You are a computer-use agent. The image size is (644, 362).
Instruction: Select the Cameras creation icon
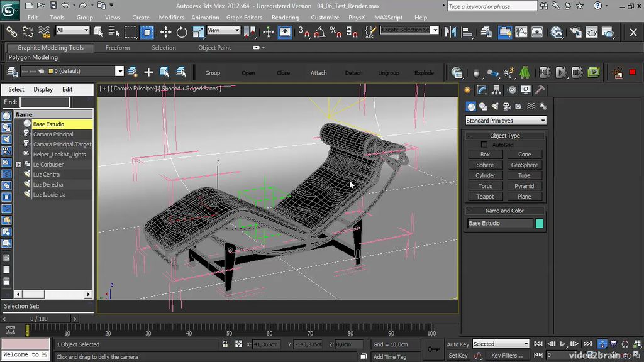pyautogui.click(x=507, y=106)
